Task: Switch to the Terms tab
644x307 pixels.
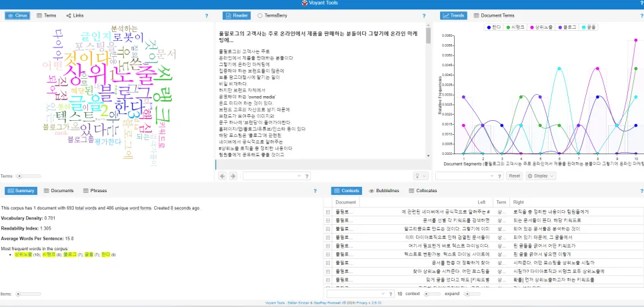Action: click(x=47, y=15)
